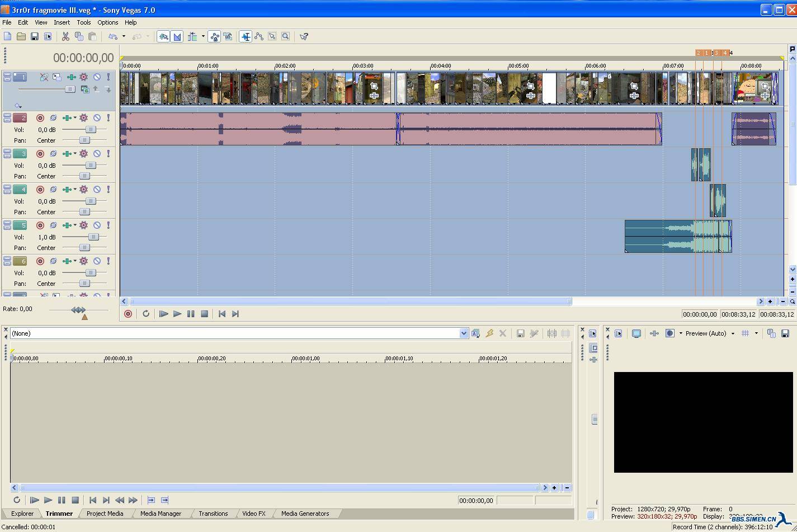This screenshot has height=532, width=797.
Task: Open the File menu
Action: (7, 22)
